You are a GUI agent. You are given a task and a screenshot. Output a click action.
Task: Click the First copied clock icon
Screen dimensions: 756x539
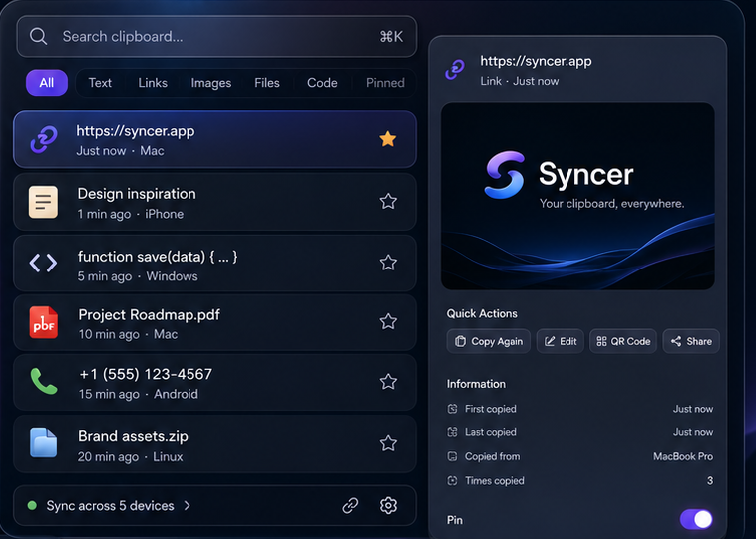(452, 409)
